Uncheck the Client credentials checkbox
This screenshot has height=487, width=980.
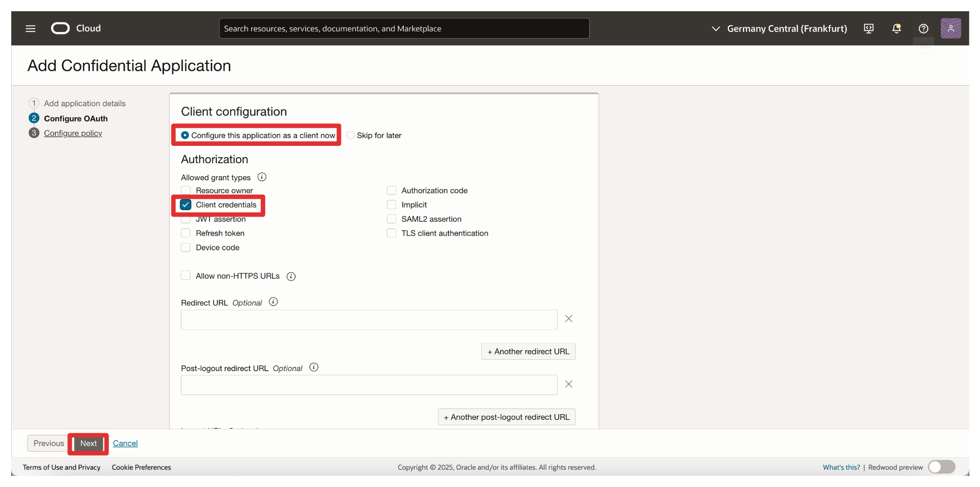coord(186,205)
